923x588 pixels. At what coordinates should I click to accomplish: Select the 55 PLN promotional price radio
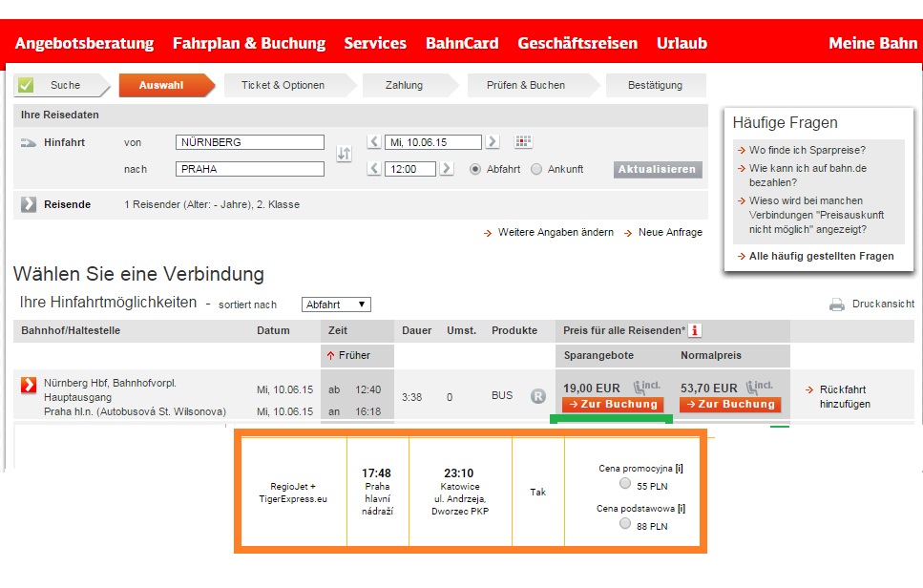(624, 483)
